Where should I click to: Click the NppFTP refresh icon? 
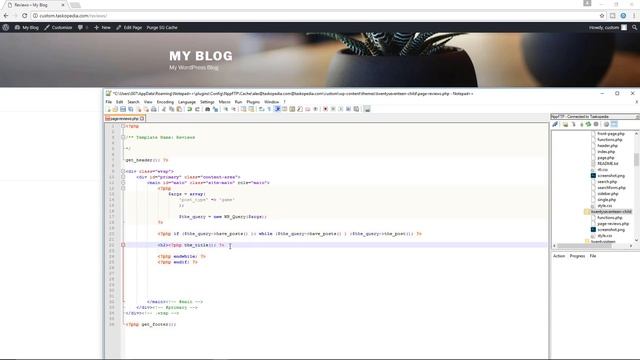(588, 124)
